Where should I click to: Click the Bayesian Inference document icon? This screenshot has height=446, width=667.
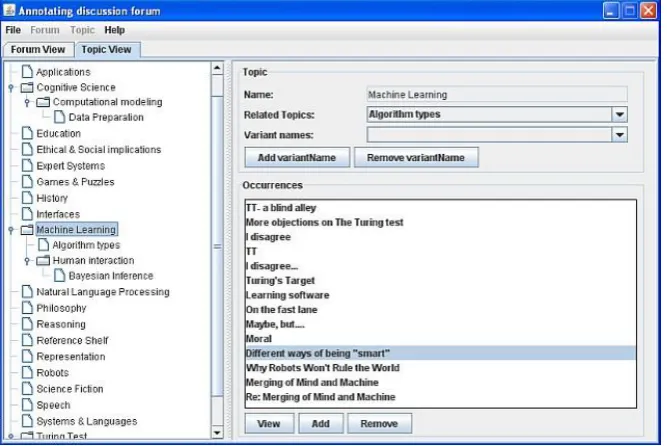click(x=60, y=276)
